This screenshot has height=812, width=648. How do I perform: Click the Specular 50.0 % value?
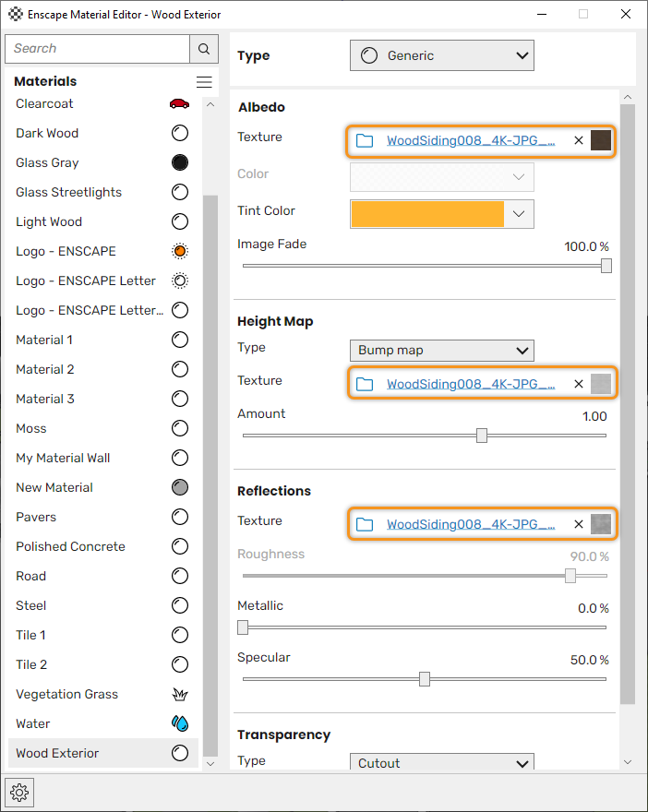(x=590, y=661)
